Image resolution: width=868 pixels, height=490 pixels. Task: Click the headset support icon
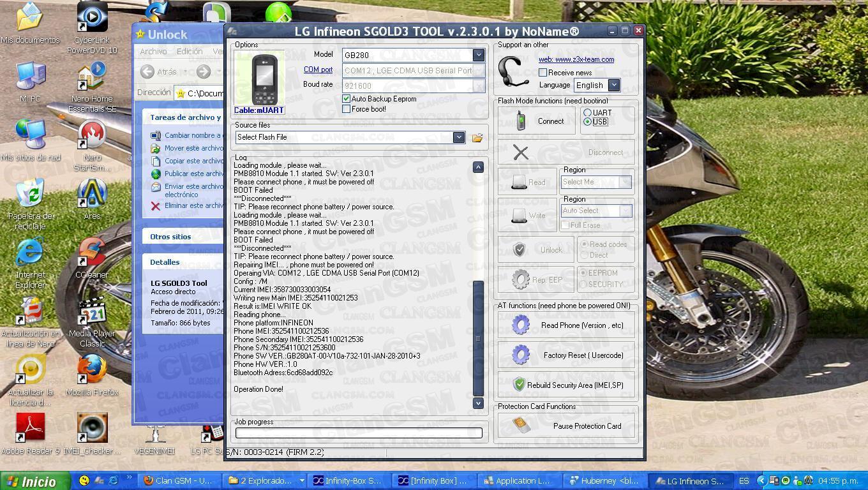pyautogui.click(x=513, y=72)
